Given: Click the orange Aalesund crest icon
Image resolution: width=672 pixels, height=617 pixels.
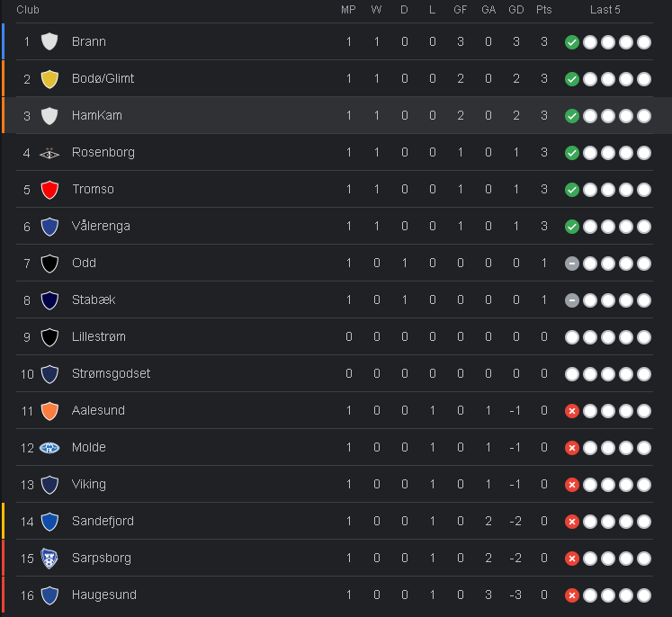Looking at the screenshot, I should click(49, 411).
